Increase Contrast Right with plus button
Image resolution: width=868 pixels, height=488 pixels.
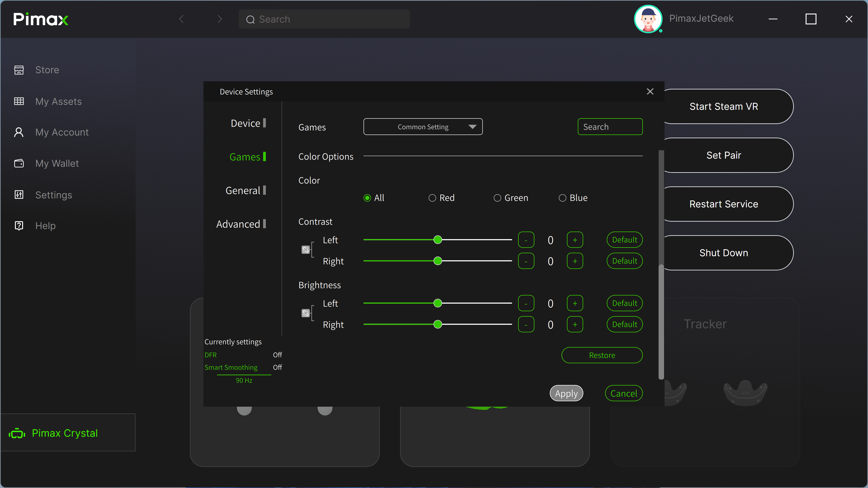pos(575,261)
